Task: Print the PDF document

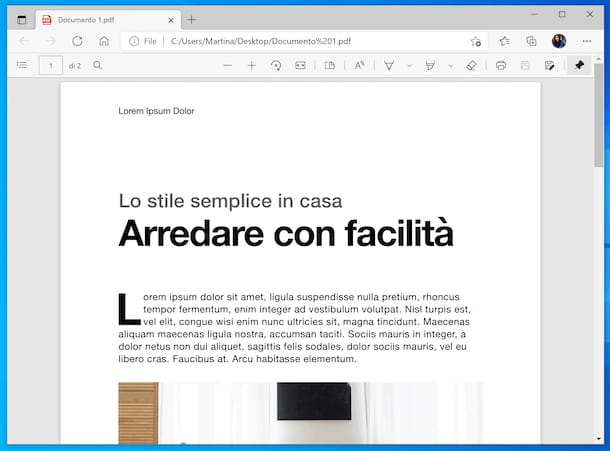Action: point(501,65)
